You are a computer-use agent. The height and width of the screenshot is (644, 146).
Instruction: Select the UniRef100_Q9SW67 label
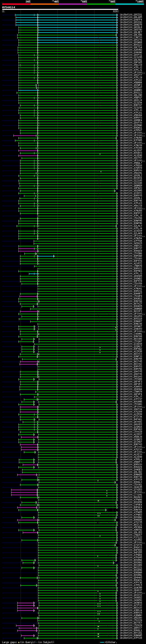(x=131, y=326)
